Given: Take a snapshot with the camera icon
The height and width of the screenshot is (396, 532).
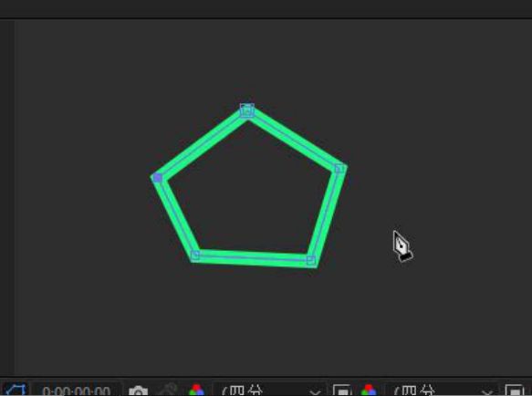Looking at the screenshot, I should click(139, 391).
